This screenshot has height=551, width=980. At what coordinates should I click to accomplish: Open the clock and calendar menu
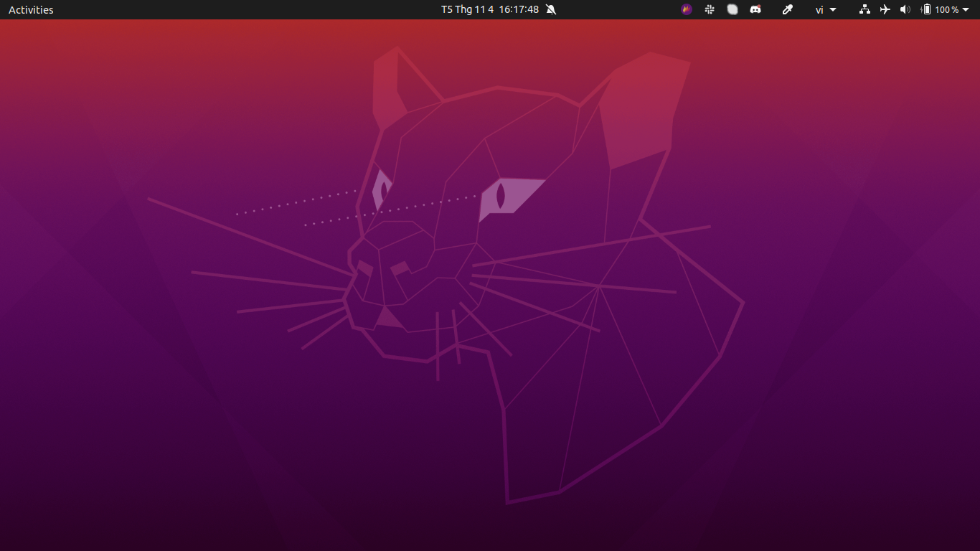(490, 9)
